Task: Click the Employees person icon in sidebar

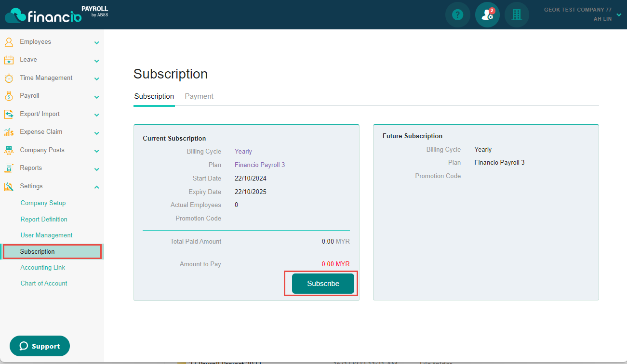Action: (x=9, y=42)
